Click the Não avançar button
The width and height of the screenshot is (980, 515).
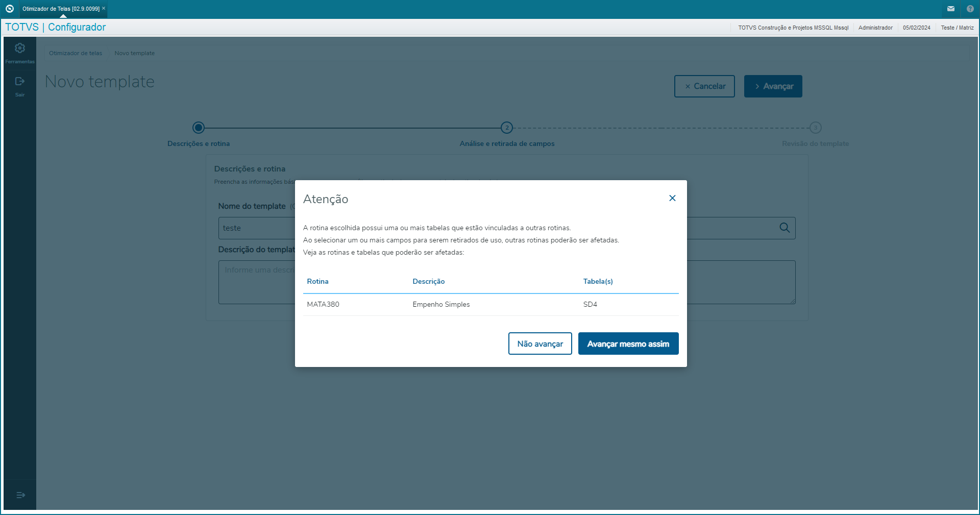(x=540, y=344)
